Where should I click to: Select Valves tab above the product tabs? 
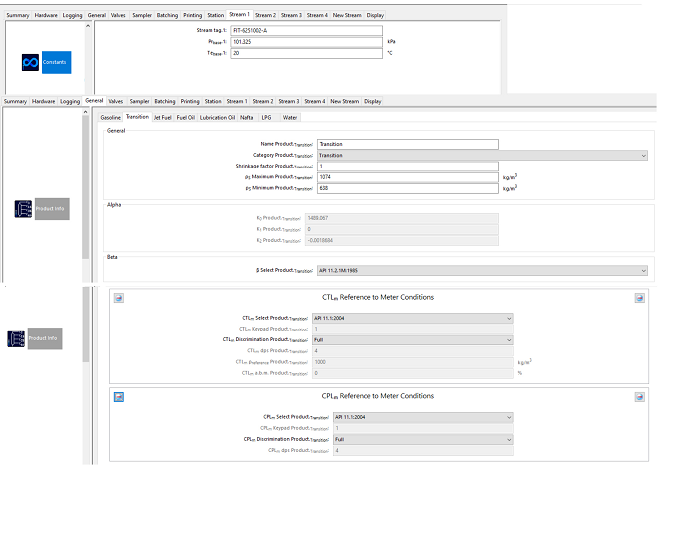click(x=116, y=101)
